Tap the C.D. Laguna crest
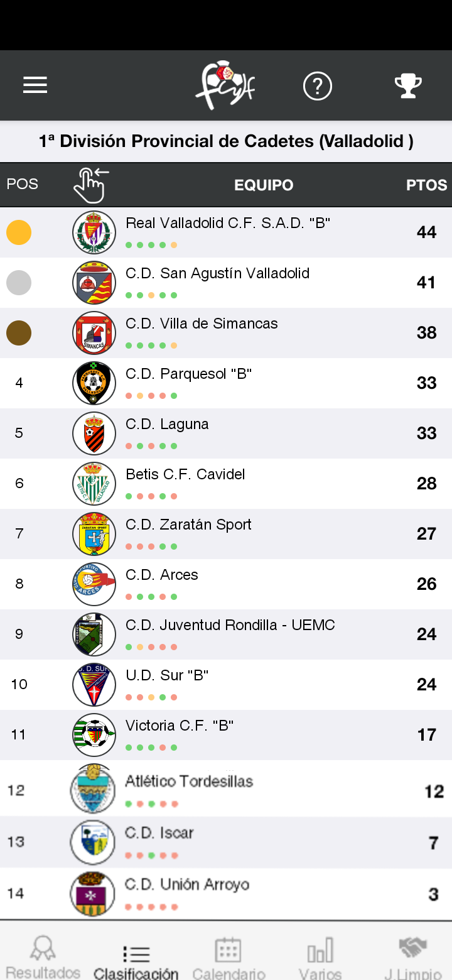Viewport: 452px width, 980px height. (x=94, y=433)
